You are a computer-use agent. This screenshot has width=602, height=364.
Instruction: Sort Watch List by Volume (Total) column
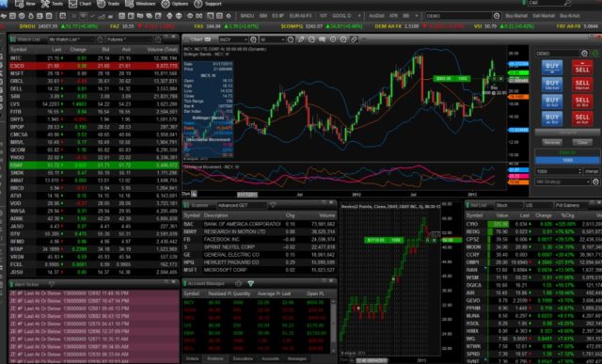point(162,50)
